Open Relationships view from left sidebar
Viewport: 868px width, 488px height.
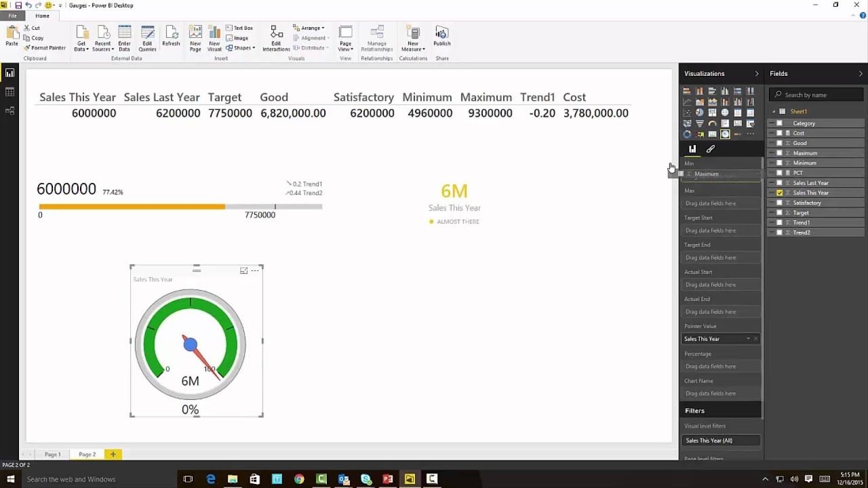click(9, 110)
